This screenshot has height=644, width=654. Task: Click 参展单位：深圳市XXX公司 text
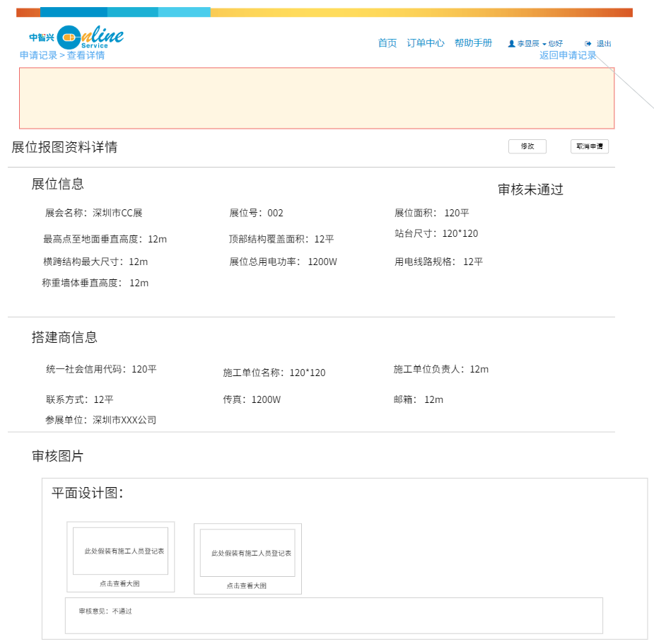pos(101,420)
